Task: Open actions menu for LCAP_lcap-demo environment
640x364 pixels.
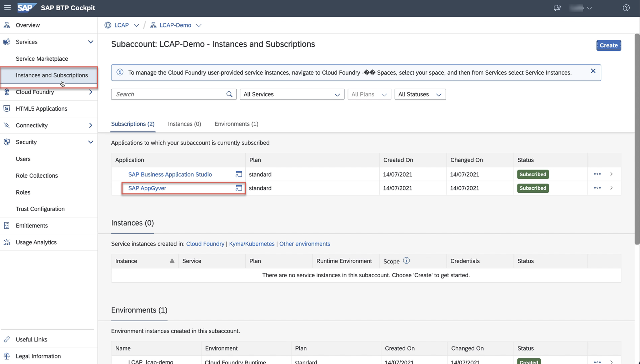Action: [x=597, y=362]
